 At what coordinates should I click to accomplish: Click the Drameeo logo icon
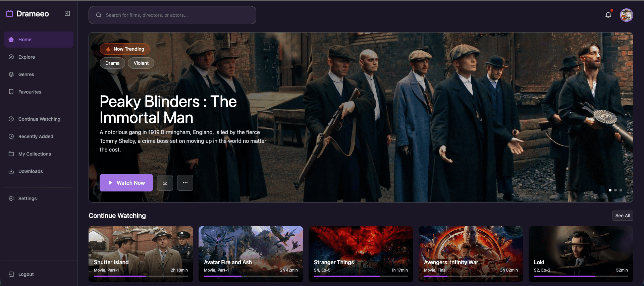point(9,13)
